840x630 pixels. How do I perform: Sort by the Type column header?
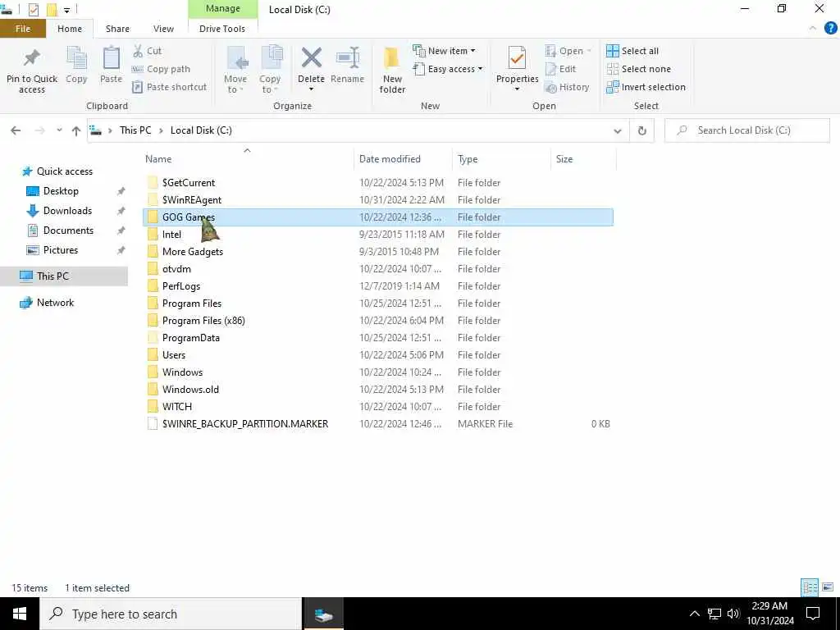(x=468, y=159)
